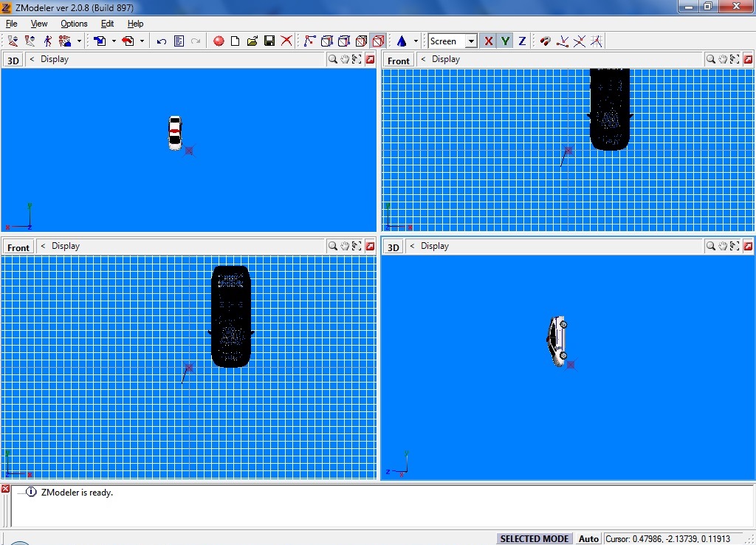Viewport: 756px width, 545px height.
Task: Click the second selection arrows icon in toolbar
Action: click(30, 41)
